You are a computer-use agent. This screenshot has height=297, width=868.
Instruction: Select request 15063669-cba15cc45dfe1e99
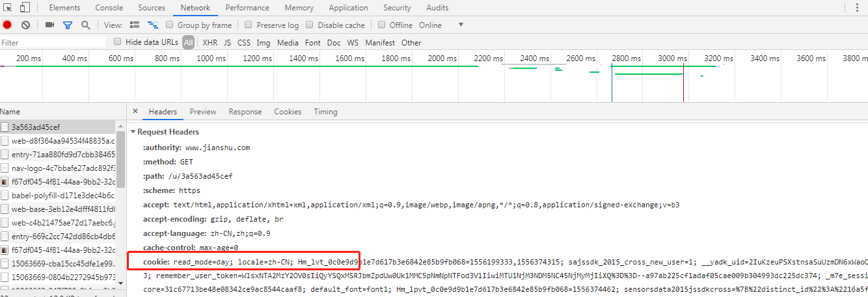58,263
